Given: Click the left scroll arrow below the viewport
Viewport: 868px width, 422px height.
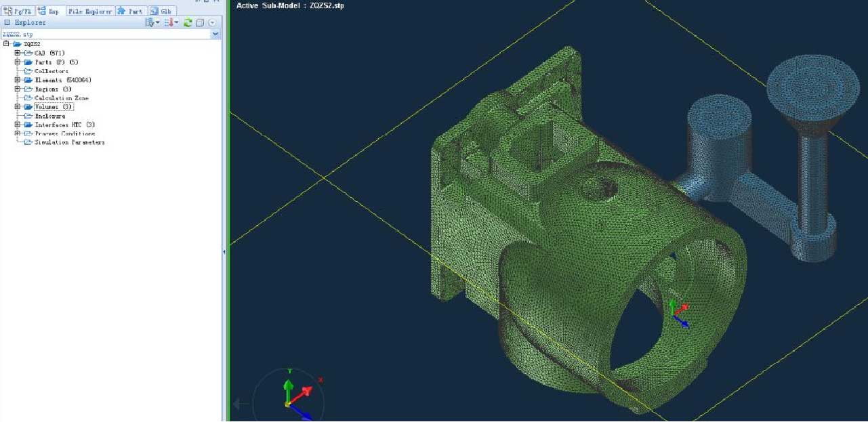Looking at the screenshot, I should pos(237,404).
